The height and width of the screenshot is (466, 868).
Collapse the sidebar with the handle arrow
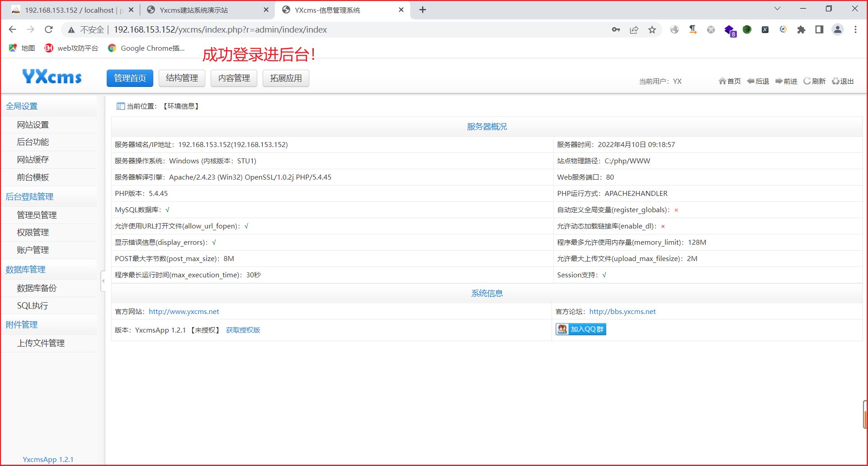103,281
